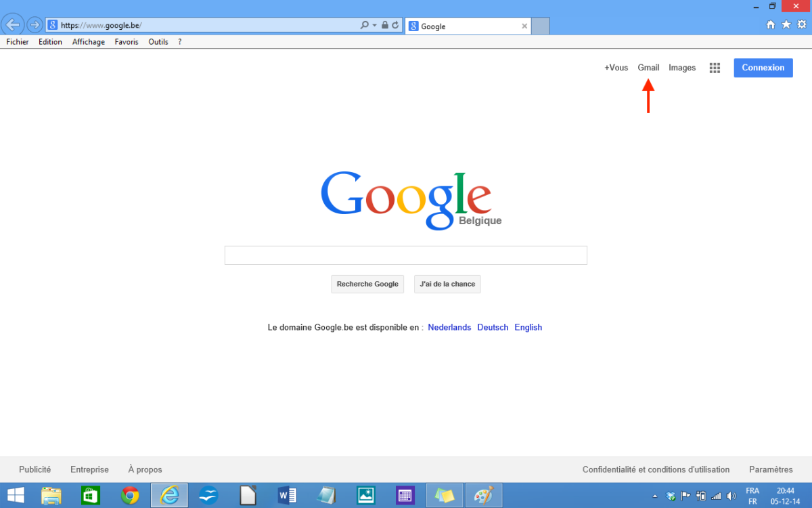Viewport: 812px width, 508px height.
Task: Click the Google Belgique logo
Action: tap(411, 200)
